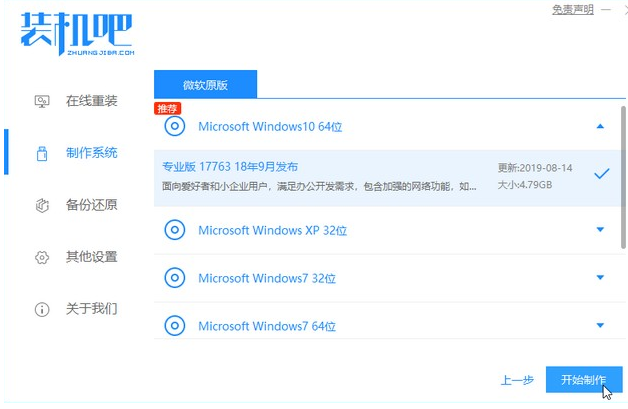Click the 关于我们 info icon
Screen dimensions: 628x409
tap(42, 309)
